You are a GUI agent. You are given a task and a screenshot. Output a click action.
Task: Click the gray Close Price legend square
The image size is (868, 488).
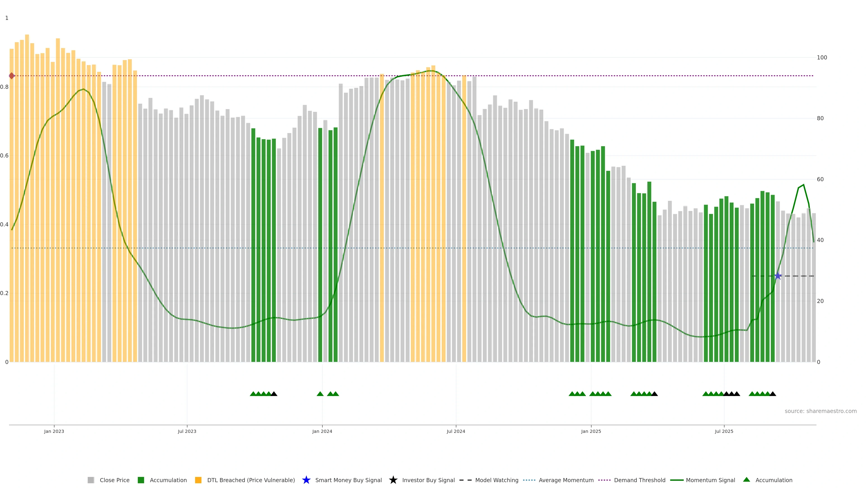91,480
